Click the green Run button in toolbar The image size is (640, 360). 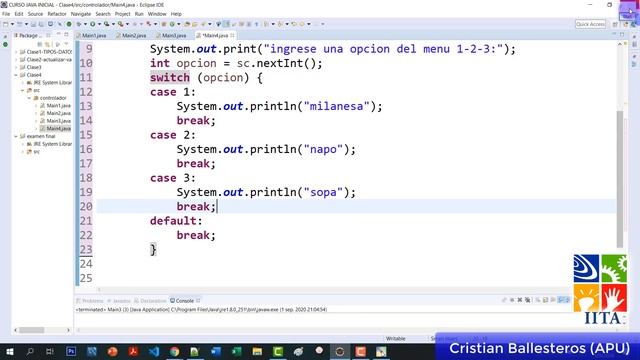pyautogui.click(x=93, y=24)
